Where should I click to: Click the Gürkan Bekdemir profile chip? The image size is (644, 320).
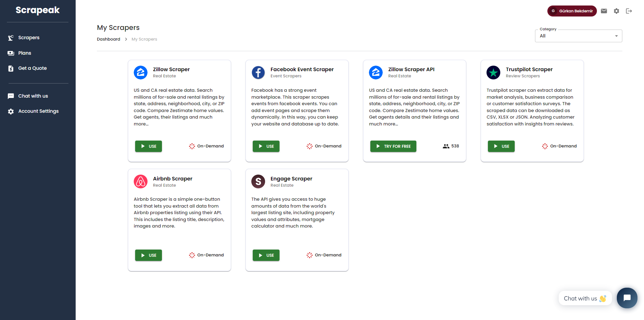coord(572,11)
